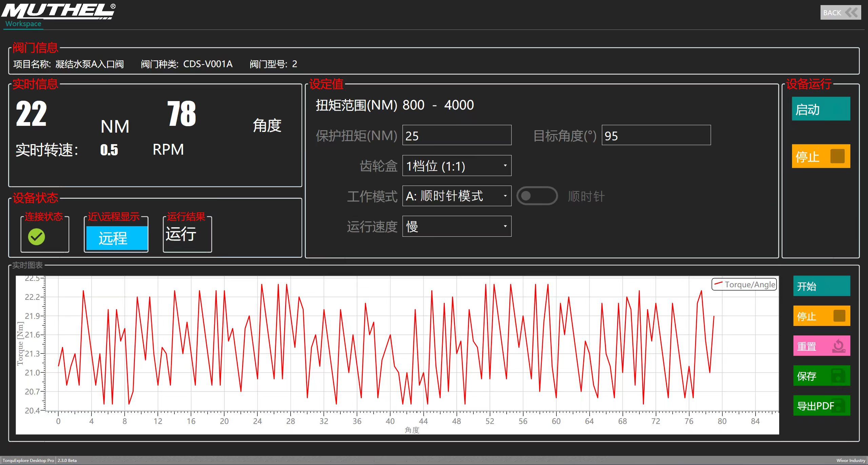Open the 齿轮盒 gearbox dropdown

(457, 166)
